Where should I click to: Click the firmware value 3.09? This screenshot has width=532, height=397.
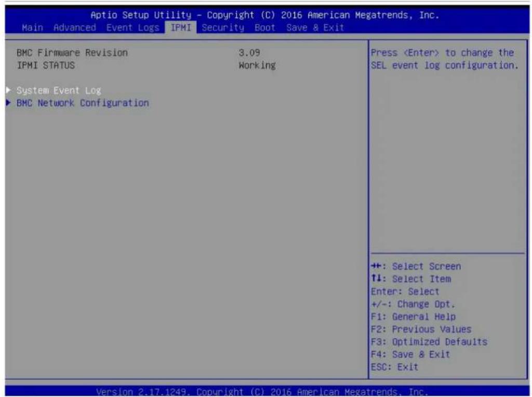click(x=249, y=53)
